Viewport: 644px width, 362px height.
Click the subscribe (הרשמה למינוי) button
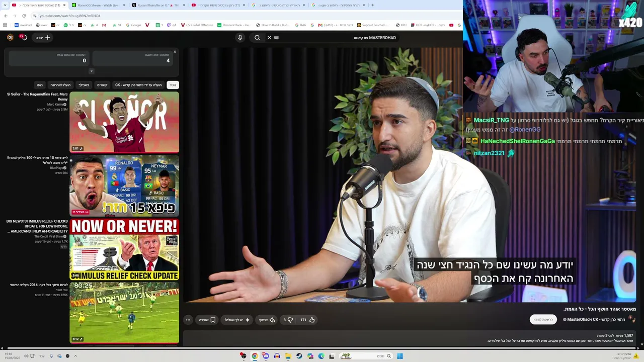pos(543,319)
